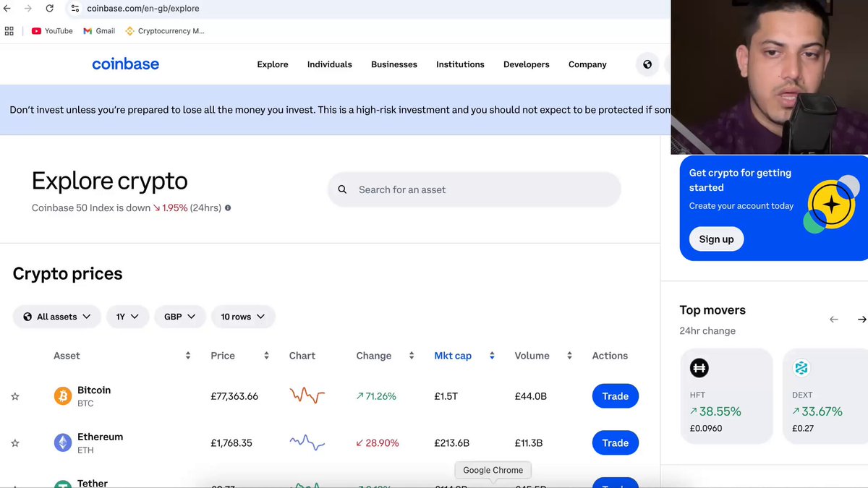
Task: Open the Chrome apps grid icon
Action: [9, 31]
